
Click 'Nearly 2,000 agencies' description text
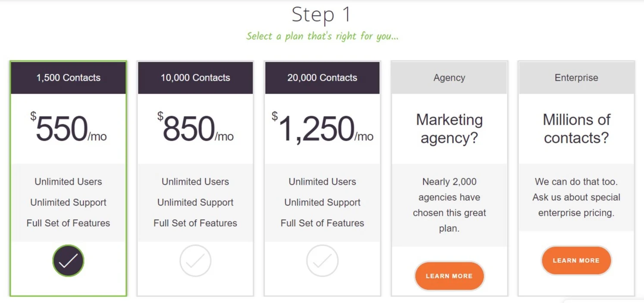[449, 205]
